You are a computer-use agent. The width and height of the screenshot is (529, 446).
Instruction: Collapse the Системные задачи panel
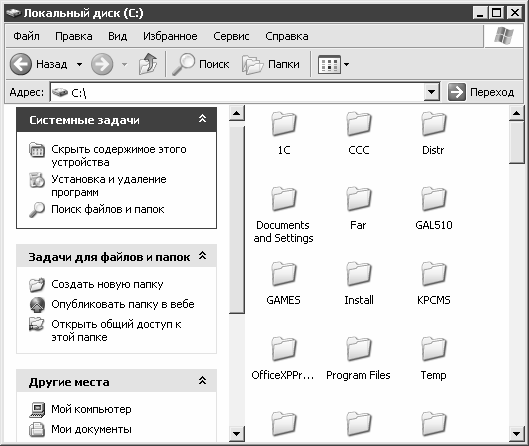[202, 119]
